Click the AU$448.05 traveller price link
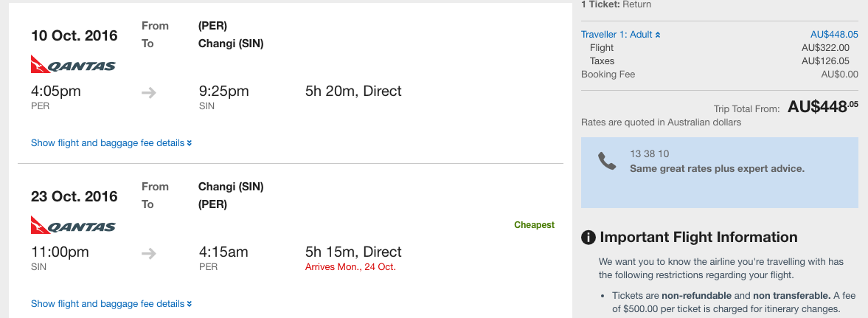Viewport: 868px width, 318px height. (834, 35)
